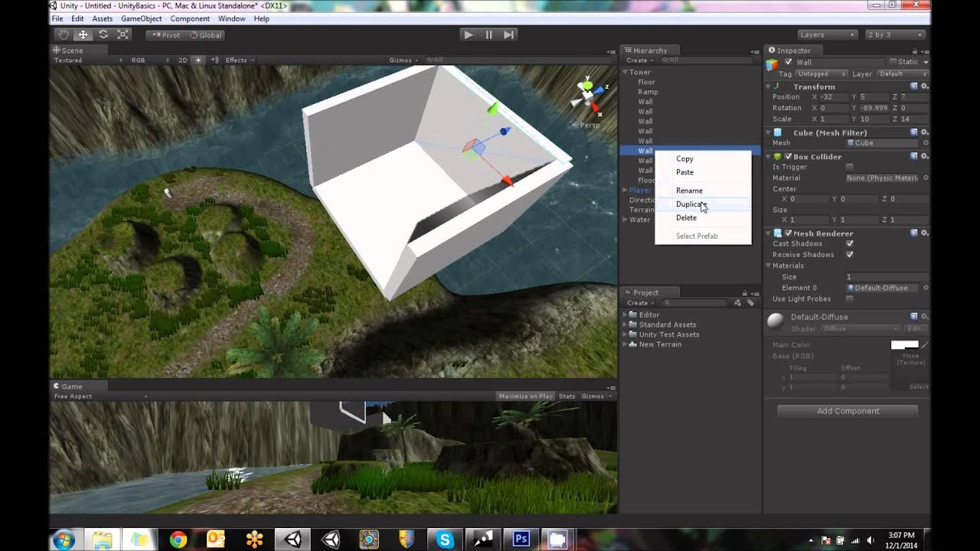Step one frame forward
The height and width of the screenshot is (551, 980).
508,34
